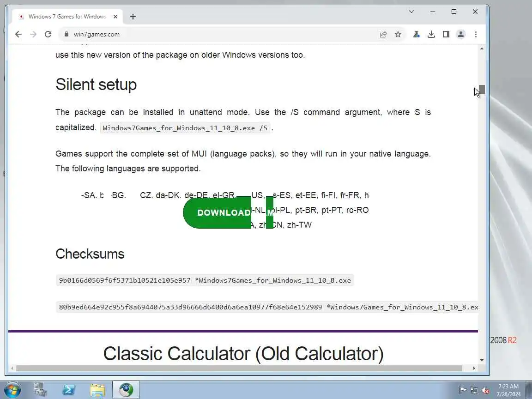The width and height of the screenshot is (532, 399).
Task: Open the browser downloads tray
Action: 431,34
